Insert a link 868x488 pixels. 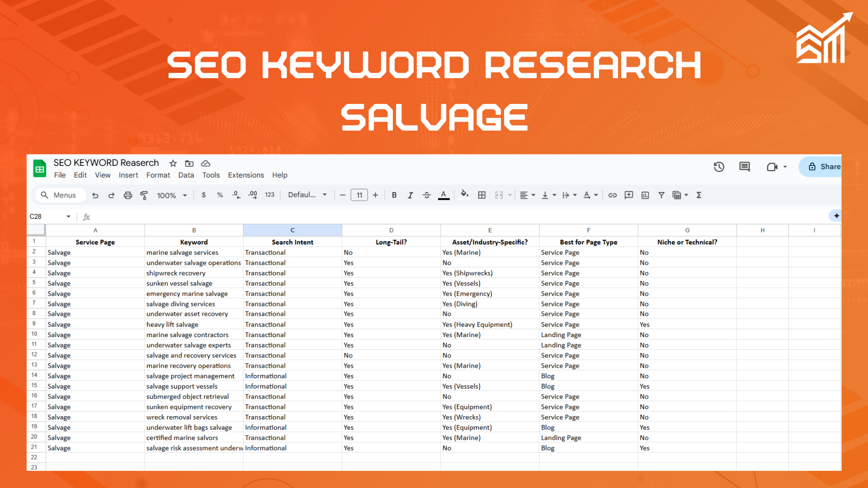(613, 195)
